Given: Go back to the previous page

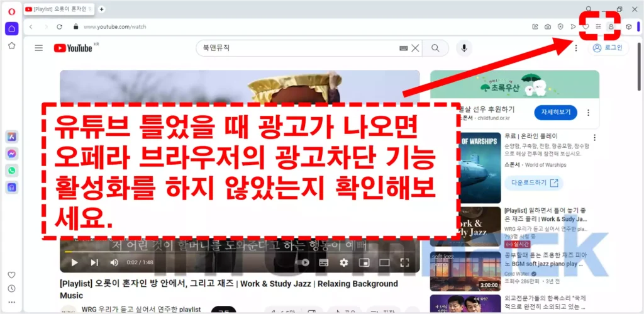Looking at the screenshot, I should (x=31, y=26).
